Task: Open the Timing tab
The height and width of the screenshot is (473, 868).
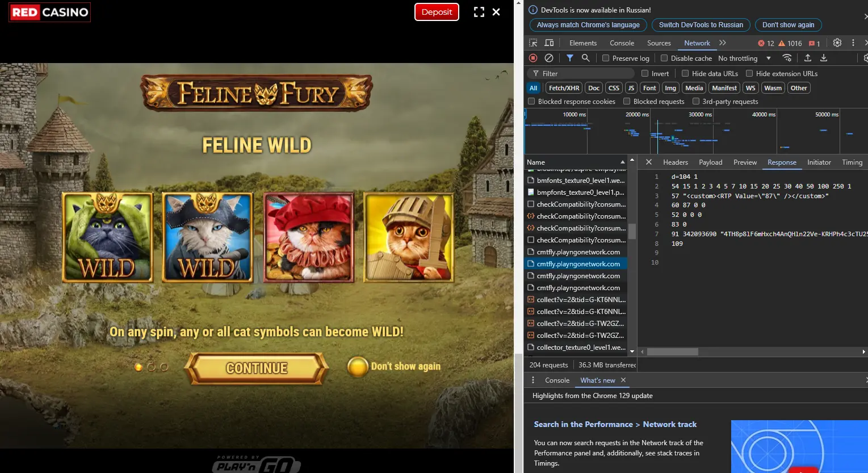Action: point(852,162)
